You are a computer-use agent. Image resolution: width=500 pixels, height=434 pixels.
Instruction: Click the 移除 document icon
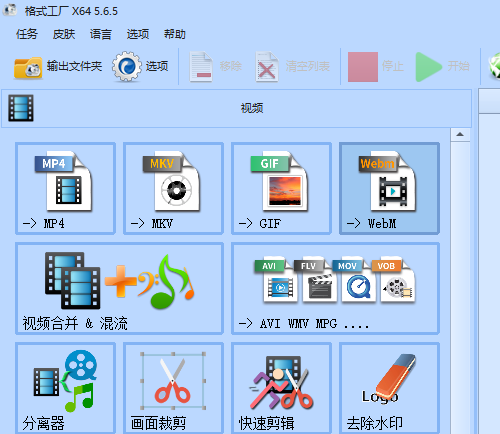point(201,66)
